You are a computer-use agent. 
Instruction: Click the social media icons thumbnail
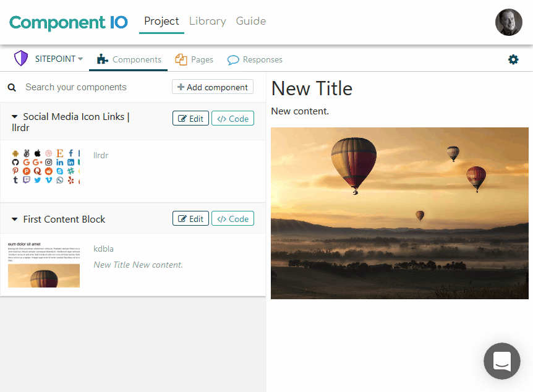[x=46, y=167]
